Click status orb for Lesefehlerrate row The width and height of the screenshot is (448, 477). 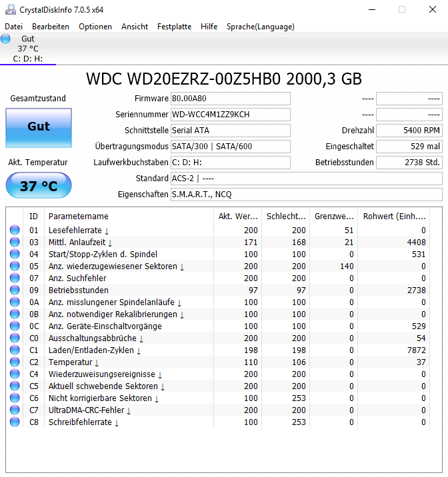15,230
